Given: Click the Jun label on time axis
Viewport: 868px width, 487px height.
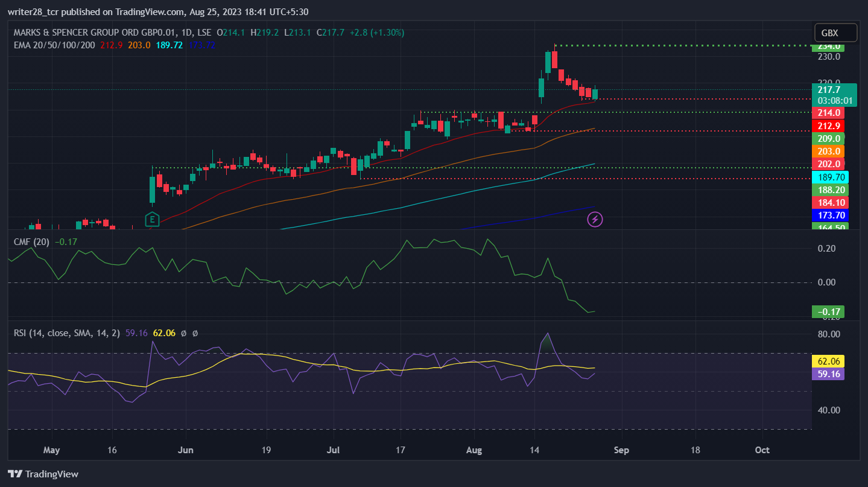Looking at the screenshot, I should (x=186, y=450).
